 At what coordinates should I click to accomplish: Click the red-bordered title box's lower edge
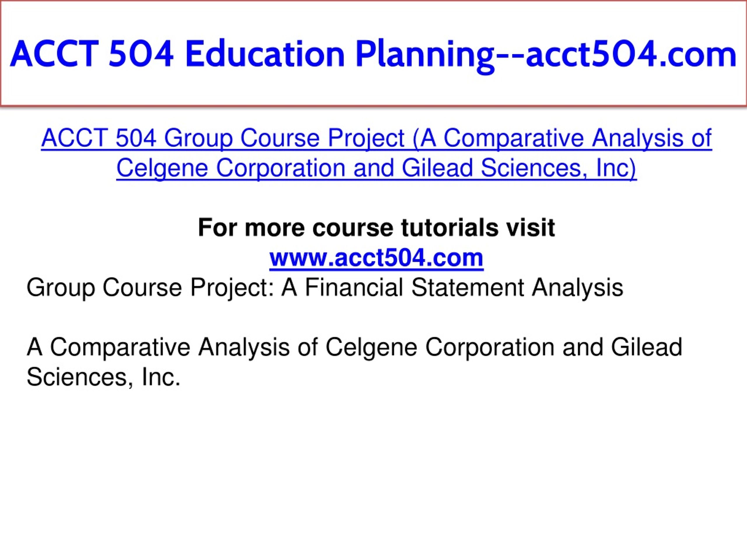click(x=373, y=105)
